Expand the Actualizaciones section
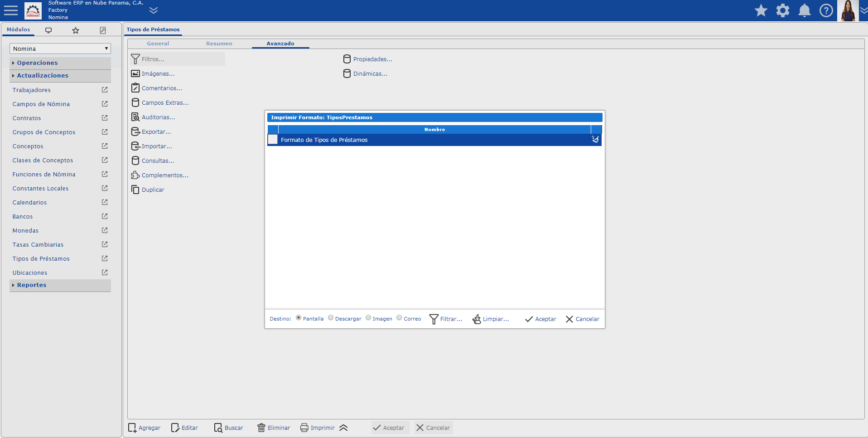Screen dimensions: 868x438 click(60, 76)
